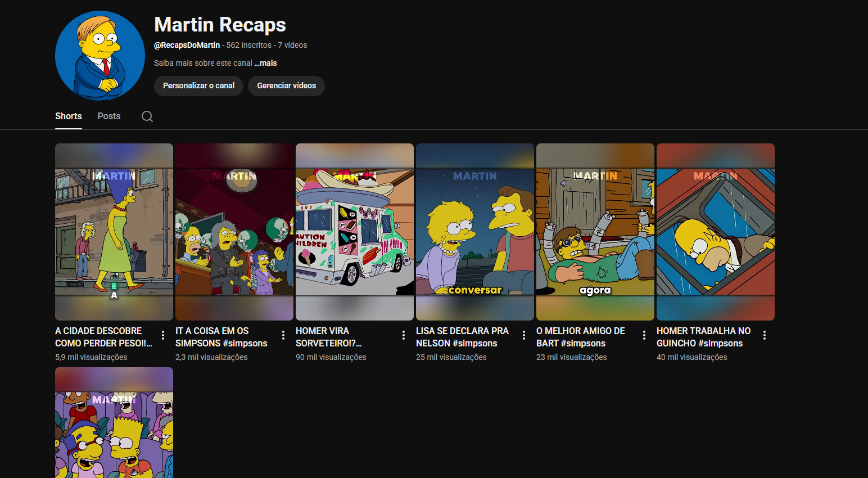Play the Lisa and Nelson short thumbnail
The height and width of the screenshot is (478, 868).
click(475, 232)
